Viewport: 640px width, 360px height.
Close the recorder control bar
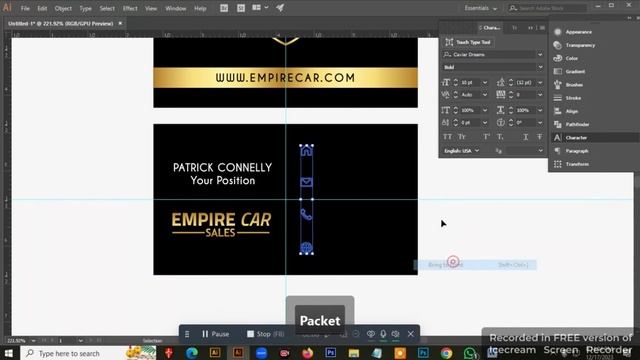pyautogui.click(x=411, y=334)
